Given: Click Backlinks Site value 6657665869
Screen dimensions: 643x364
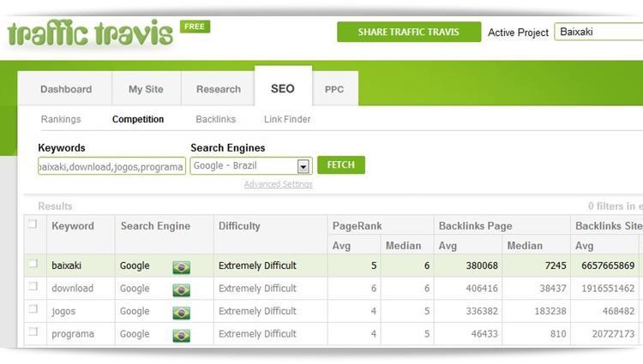Looking at the screenshot, I should [x=608, y=266].
